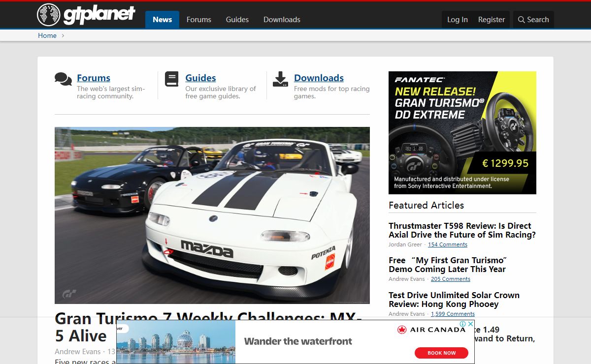
Task: Open 154 Comments link
Action: pyautogui.click(x=448, y=244)
